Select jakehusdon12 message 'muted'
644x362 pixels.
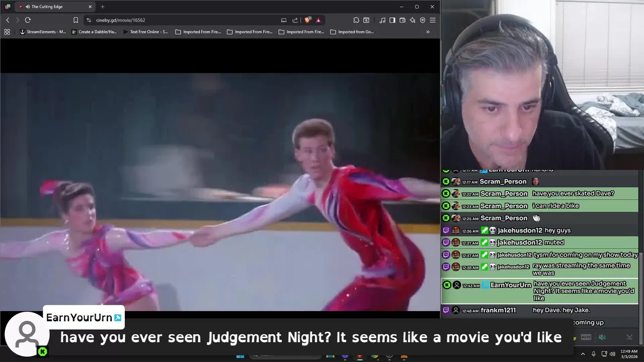554,242
